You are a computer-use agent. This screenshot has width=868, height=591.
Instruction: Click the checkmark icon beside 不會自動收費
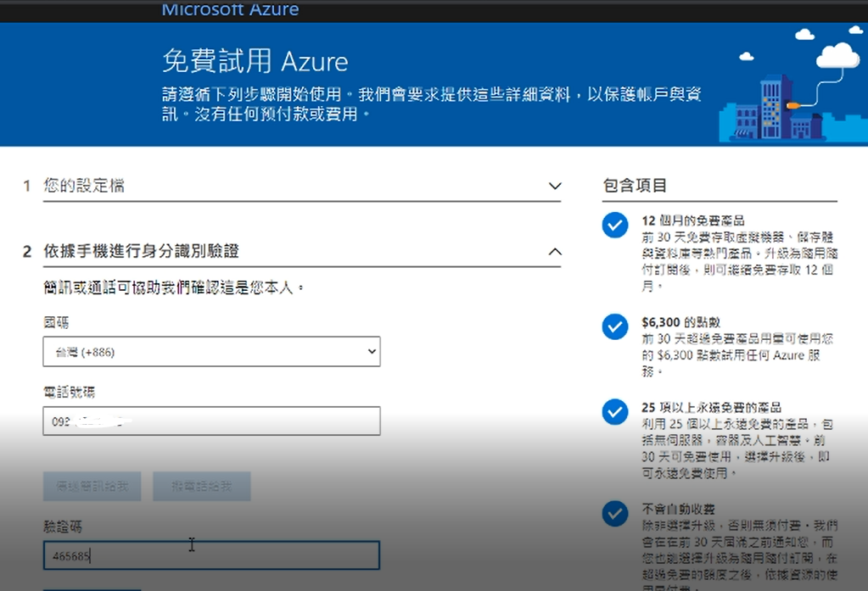pyautogui.click(x=615, y=514)
